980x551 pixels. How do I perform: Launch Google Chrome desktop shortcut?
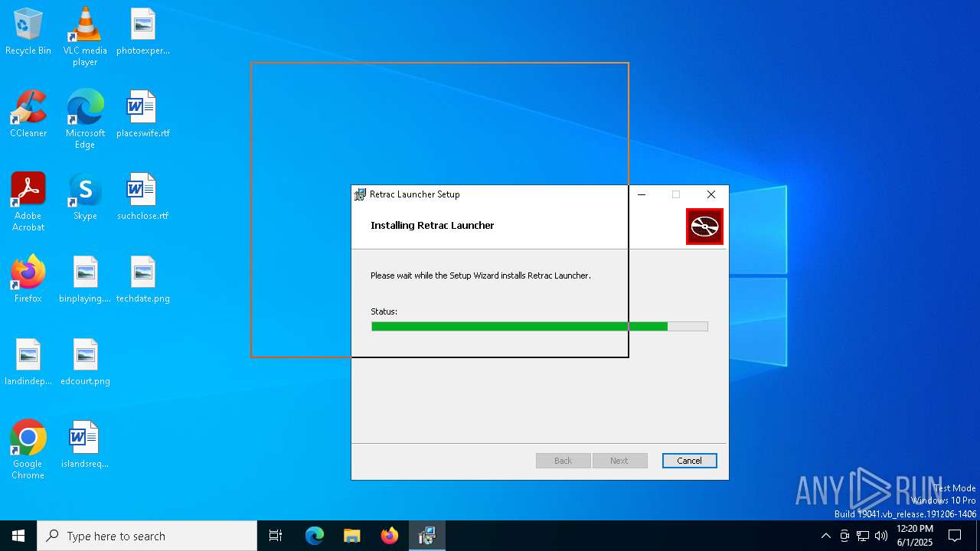[28, 450]
